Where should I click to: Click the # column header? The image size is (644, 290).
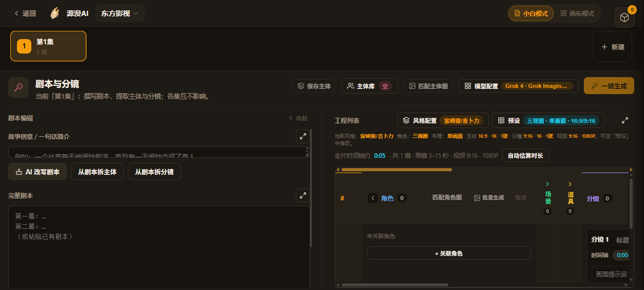[343, 198]
